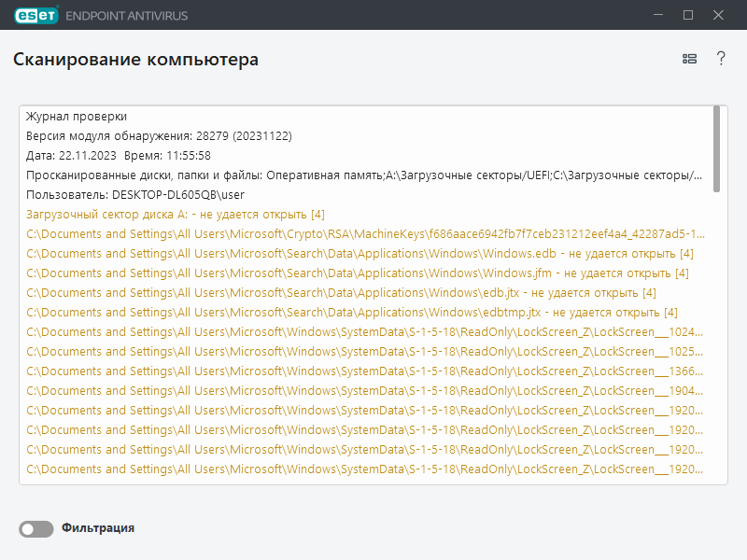Close the ESET Endpoint Antivirus window
The height and width of the screenshot is (560, 747).
click(x=718, y=15)
